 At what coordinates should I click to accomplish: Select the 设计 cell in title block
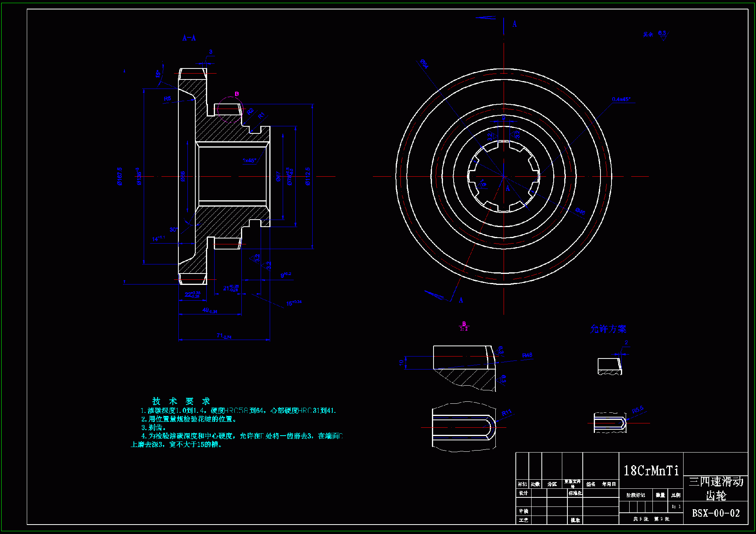point(523,493)
